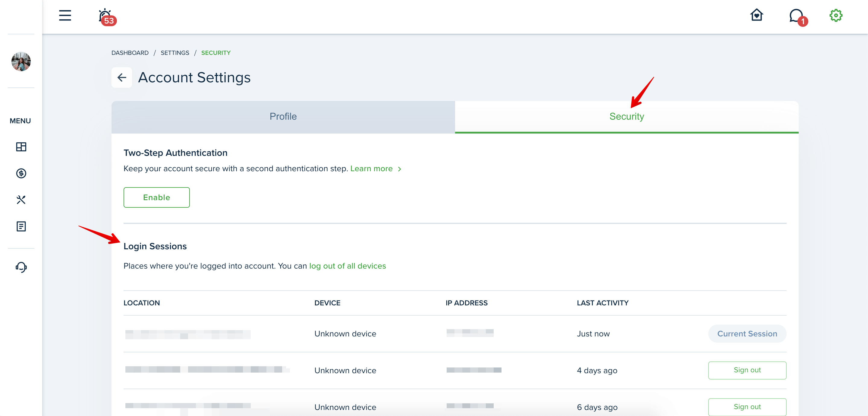Open maintenance tools icon in sidebar

[21, 200]
